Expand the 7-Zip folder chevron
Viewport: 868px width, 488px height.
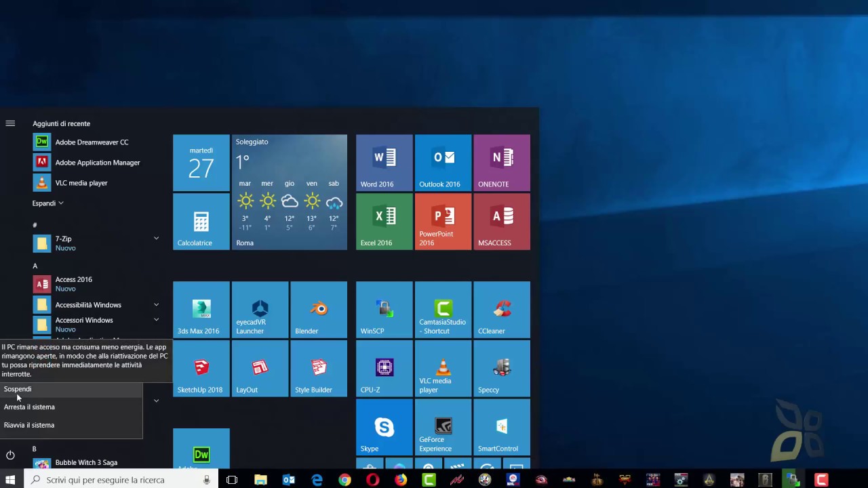pos(156,239)
